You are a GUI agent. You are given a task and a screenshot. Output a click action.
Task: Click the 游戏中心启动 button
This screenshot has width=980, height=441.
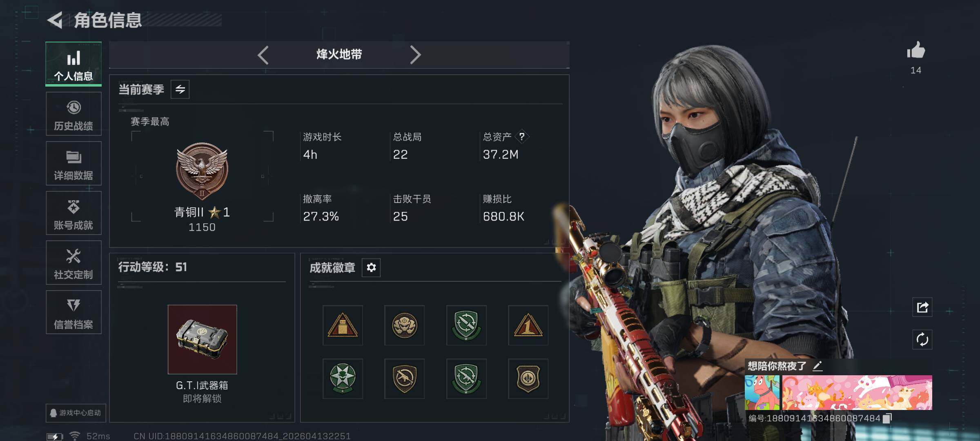[76, 413]
